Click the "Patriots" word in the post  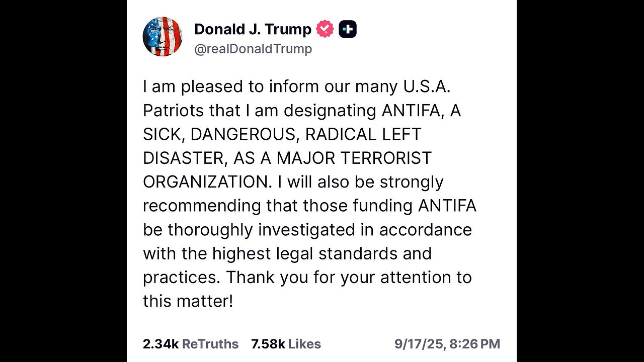click(173, 111)
